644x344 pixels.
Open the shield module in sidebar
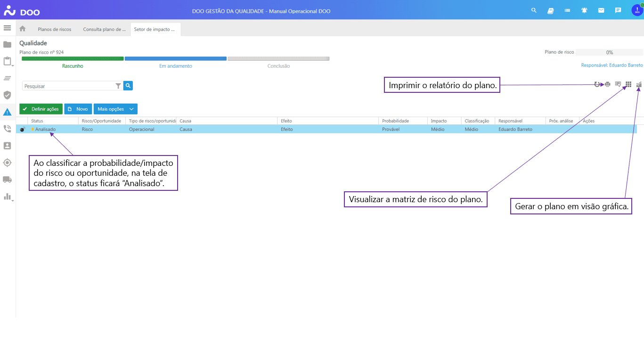(x=7, y=95)
